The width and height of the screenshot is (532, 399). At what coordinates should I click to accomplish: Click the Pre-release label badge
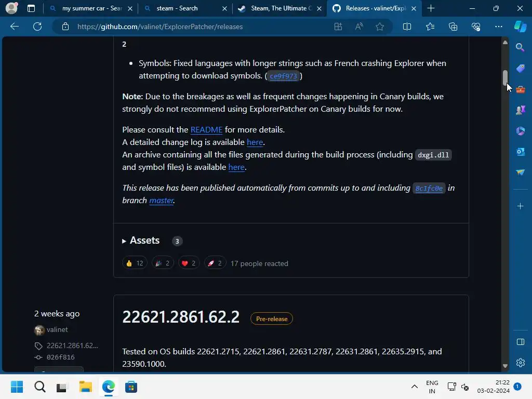271,318
